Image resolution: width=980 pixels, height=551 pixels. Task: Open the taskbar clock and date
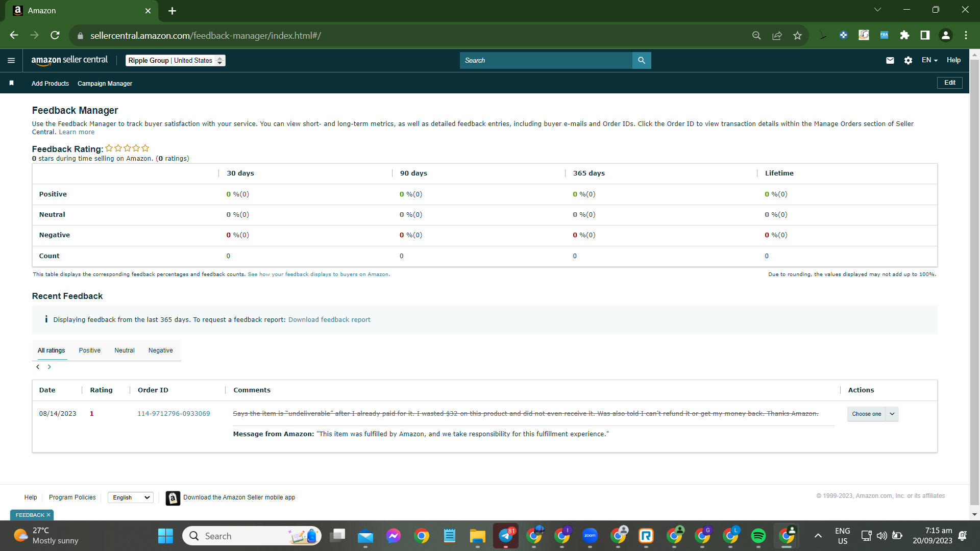(x=933, y=536)
